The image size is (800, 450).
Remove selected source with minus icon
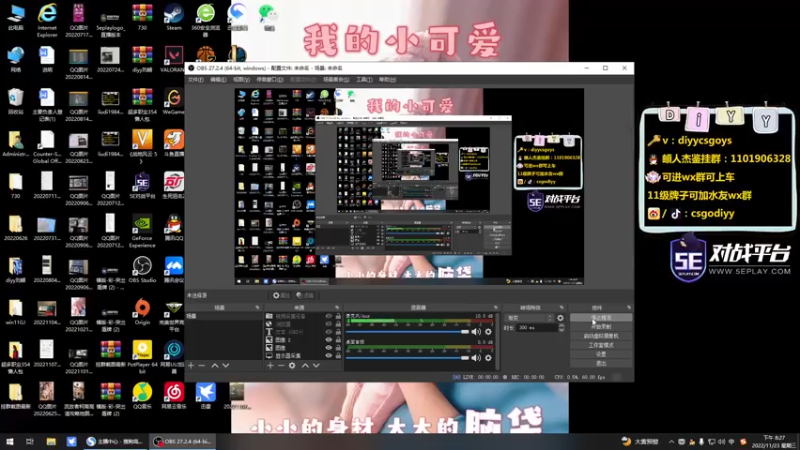(x=281, y=366)
